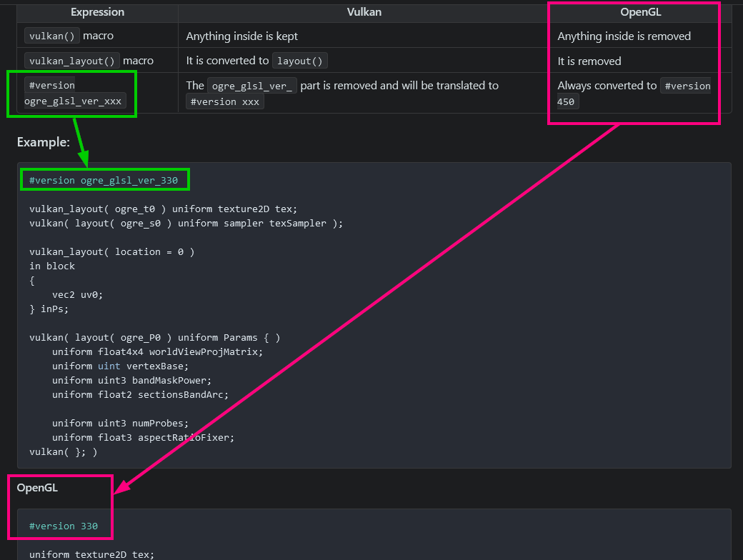Click the Expression column header
The height and width of the screenshot is (560, 743).
[98, 12]
